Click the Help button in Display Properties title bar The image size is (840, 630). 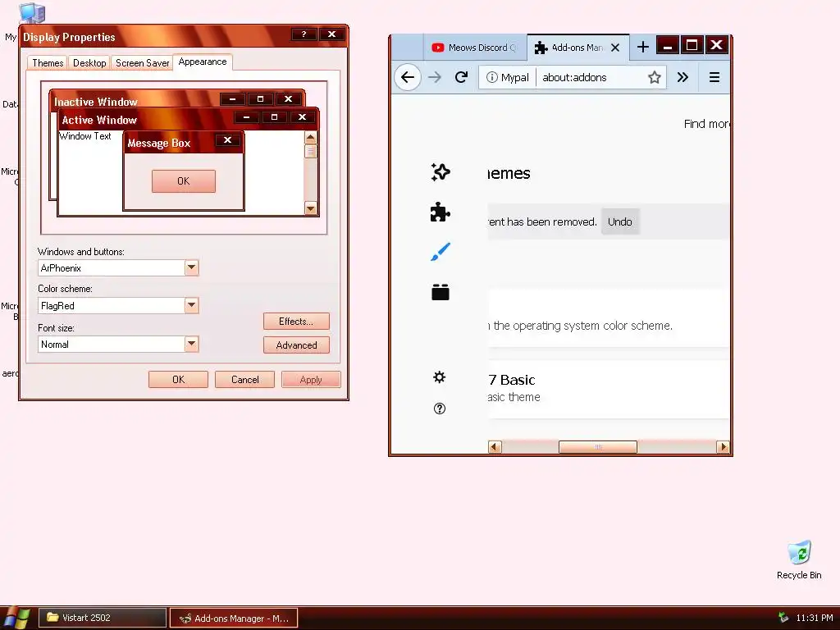pyautogui.click(x=304, y=34)
